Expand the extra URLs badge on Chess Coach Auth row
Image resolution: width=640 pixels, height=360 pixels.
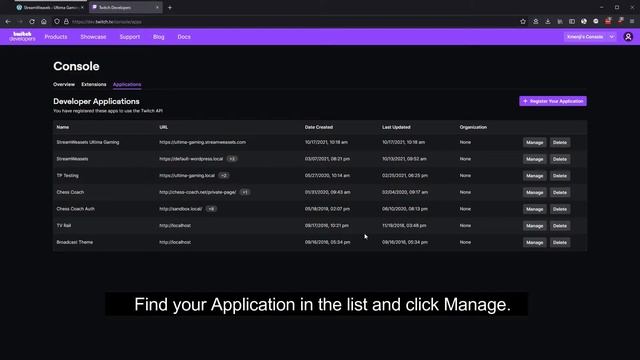211,209
